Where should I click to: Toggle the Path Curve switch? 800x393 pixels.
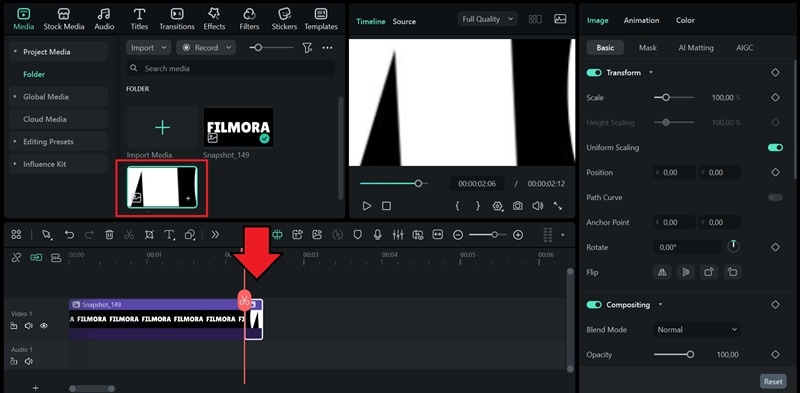(775, 198)
